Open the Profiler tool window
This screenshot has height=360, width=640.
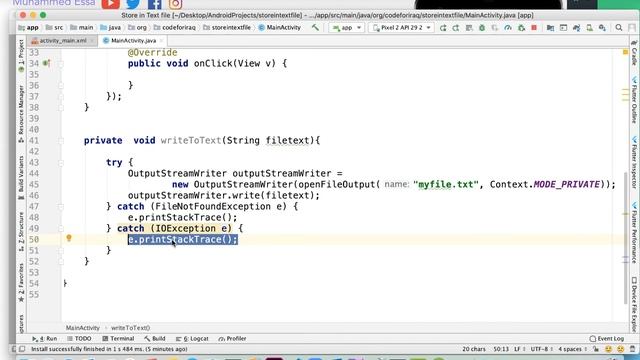232,338
